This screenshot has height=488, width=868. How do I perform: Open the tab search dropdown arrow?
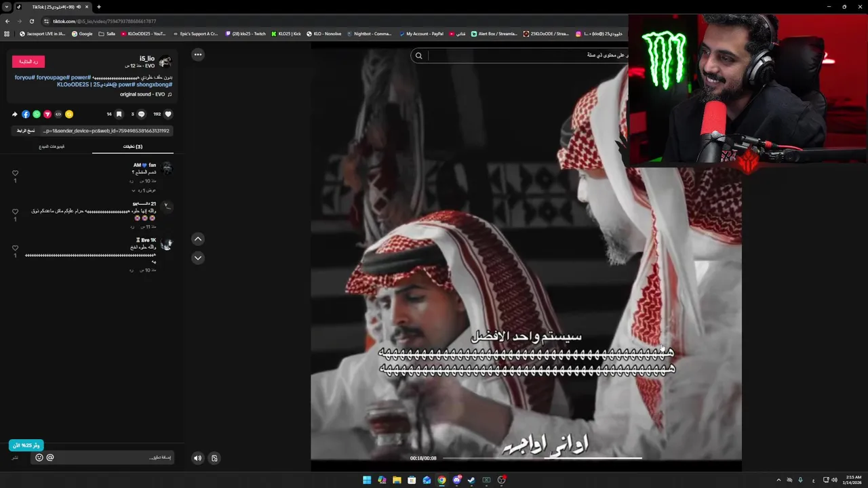(6, 7)
